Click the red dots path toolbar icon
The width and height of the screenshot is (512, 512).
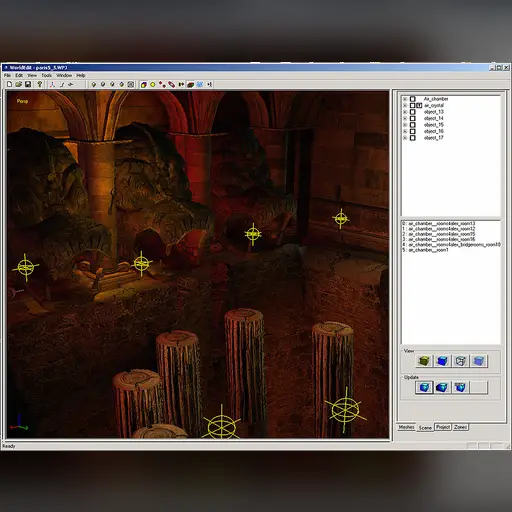[x=162, y=84]
